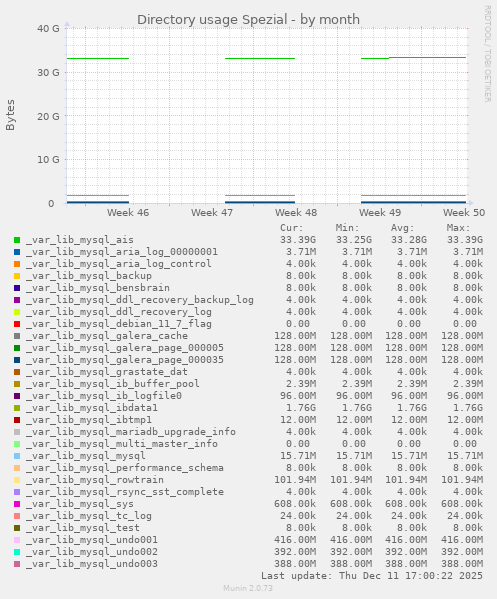This screenshot has height=599, width=497.
Task: Click the Week 50 axis label
Action: click(x=464, y=213)
